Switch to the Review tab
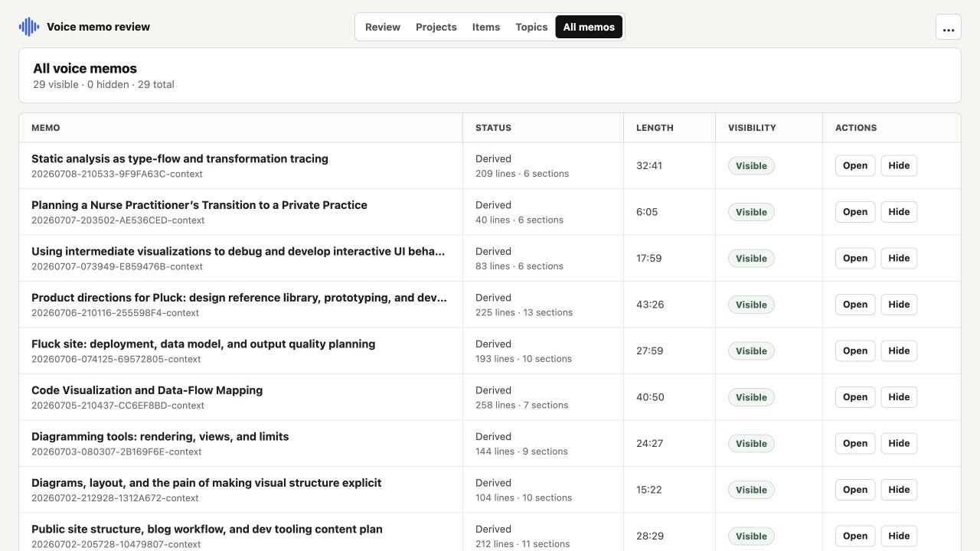The image size is (980, 551). coord(383,27)
